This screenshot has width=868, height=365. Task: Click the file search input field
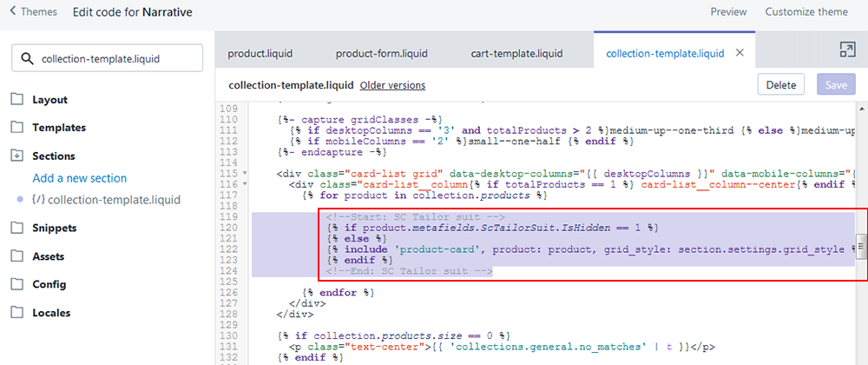pos(113,59)
